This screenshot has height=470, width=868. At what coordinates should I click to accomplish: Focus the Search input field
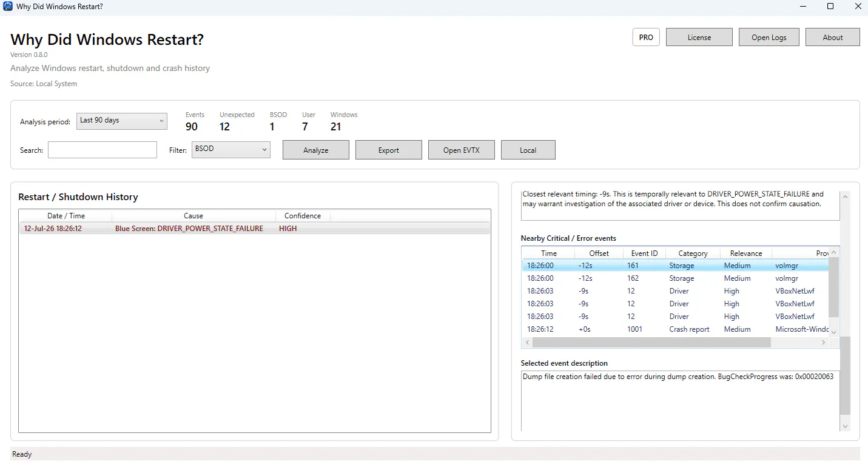(x=103, y=150)
